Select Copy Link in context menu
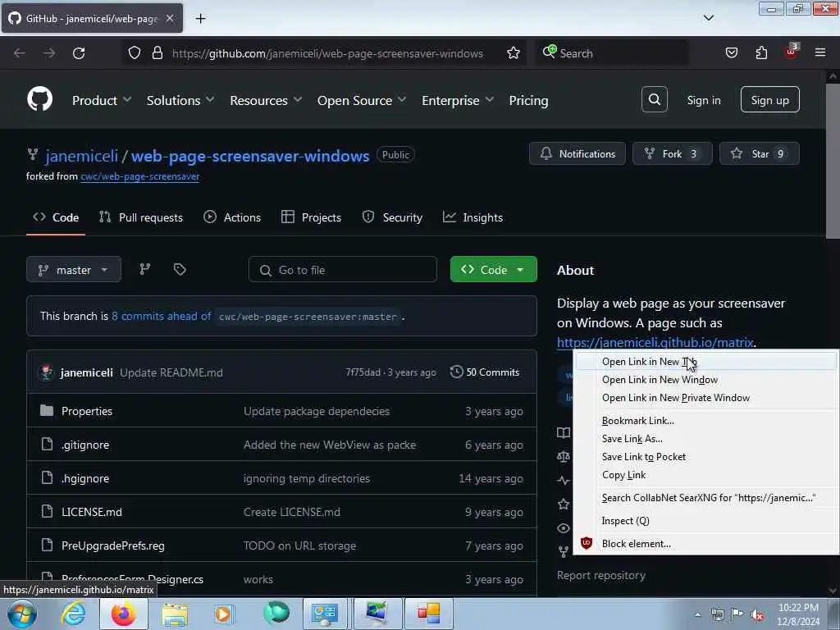 [x=705, y=475]
